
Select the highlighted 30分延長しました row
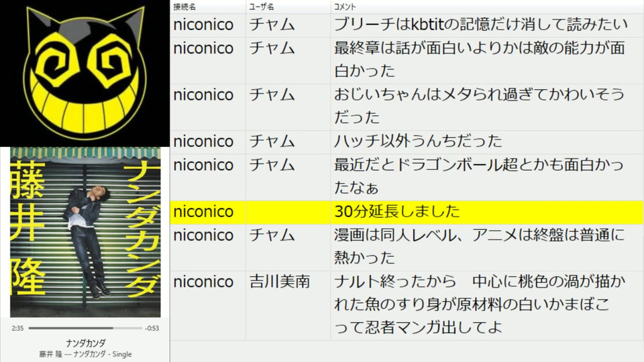(x=407, y=213)
